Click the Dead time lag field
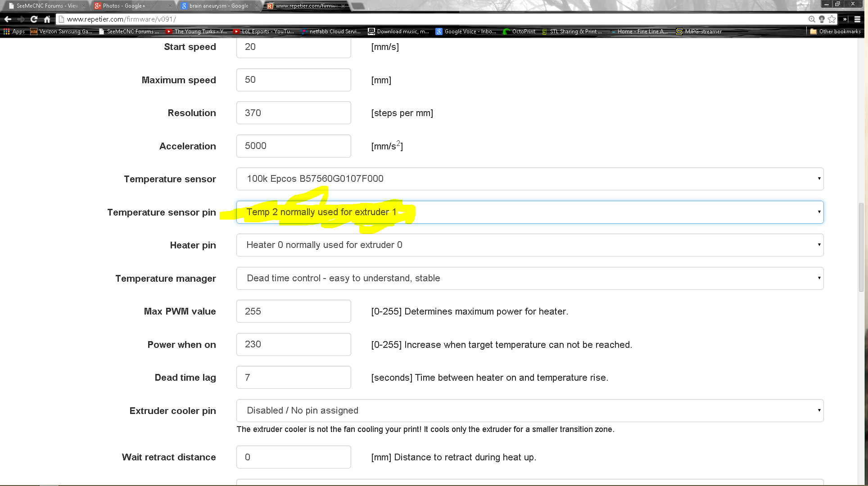The height and width of the screenshot is (486, 868). click(x=294, y=377)
